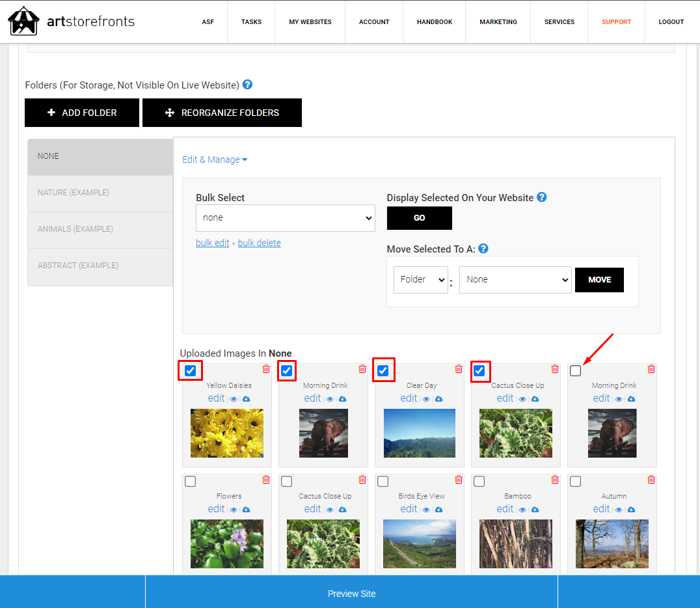
Task: Click the help icon beside Display Selected On Your Website
Action: pos(541,197)
